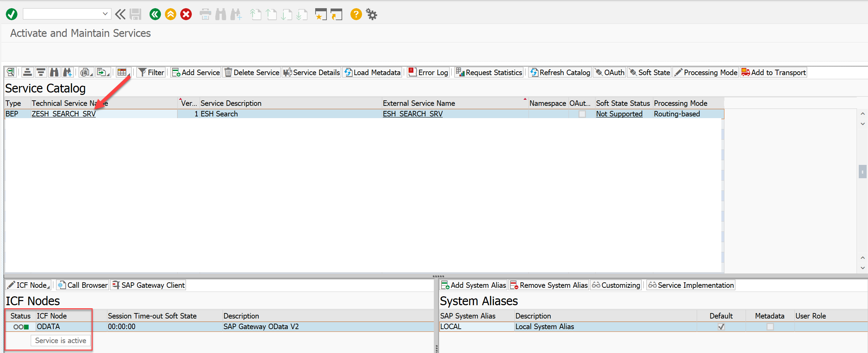
Task: Click Load Metadata
Action: coord(373,72)
